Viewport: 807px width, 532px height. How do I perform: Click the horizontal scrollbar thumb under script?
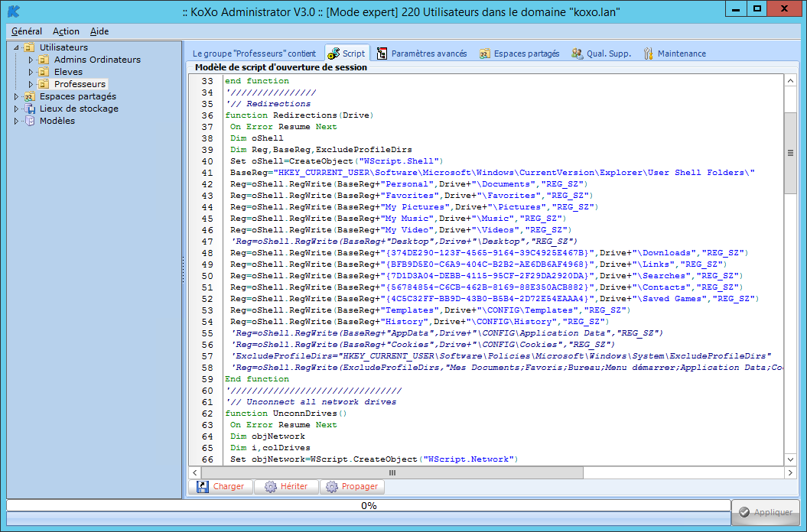pyautogui.click(x=392, y=472)
